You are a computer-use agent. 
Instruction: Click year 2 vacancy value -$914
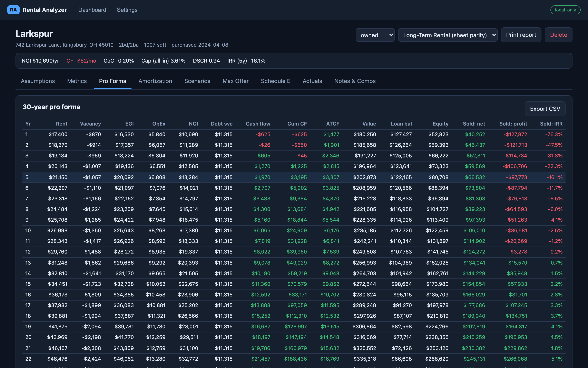[x=94, y=145]
